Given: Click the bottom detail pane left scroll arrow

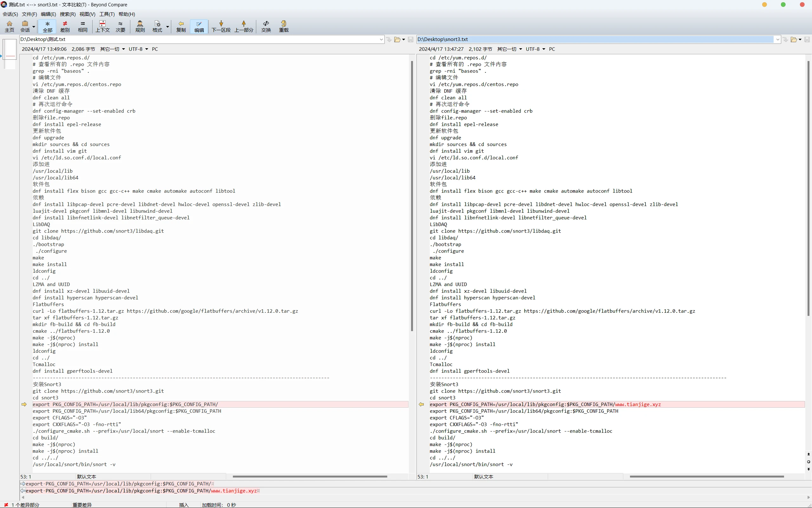Looking at the screenshot, I should pos(23,497).
